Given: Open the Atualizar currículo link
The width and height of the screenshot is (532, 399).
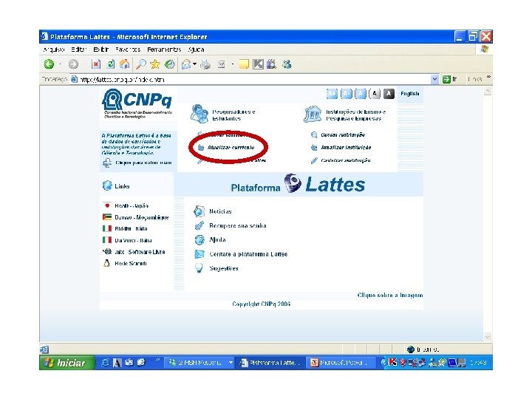Looking at the screenshot, I should (231, 148).
